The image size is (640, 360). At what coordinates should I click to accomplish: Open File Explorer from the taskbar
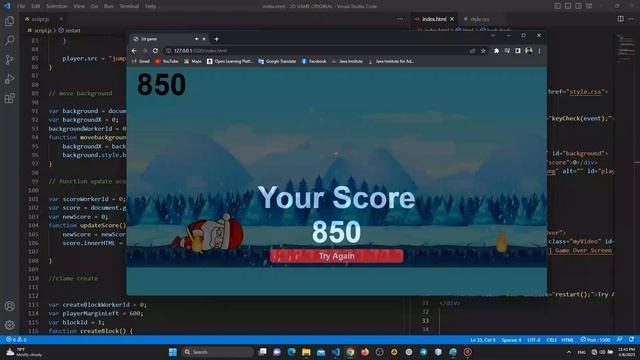pos(306,352)
